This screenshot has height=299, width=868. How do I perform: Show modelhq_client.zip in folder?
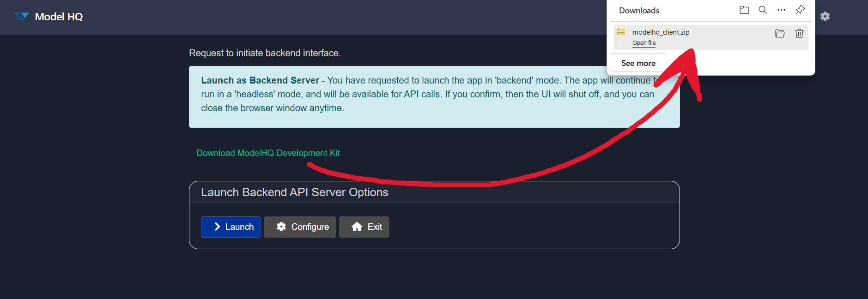click(x=780, y=33)
